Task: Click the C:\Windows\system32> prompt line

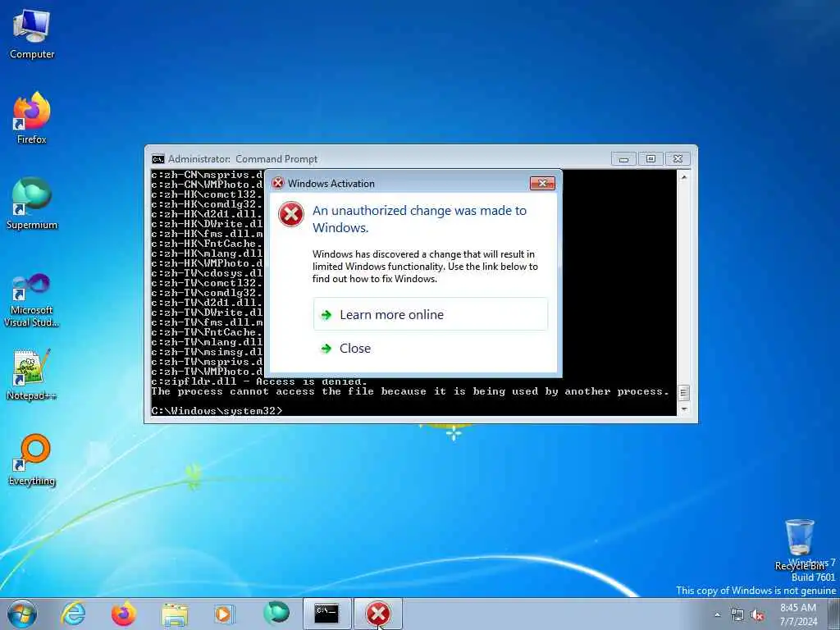Action: pyautogui.click(x=217, y=410)
